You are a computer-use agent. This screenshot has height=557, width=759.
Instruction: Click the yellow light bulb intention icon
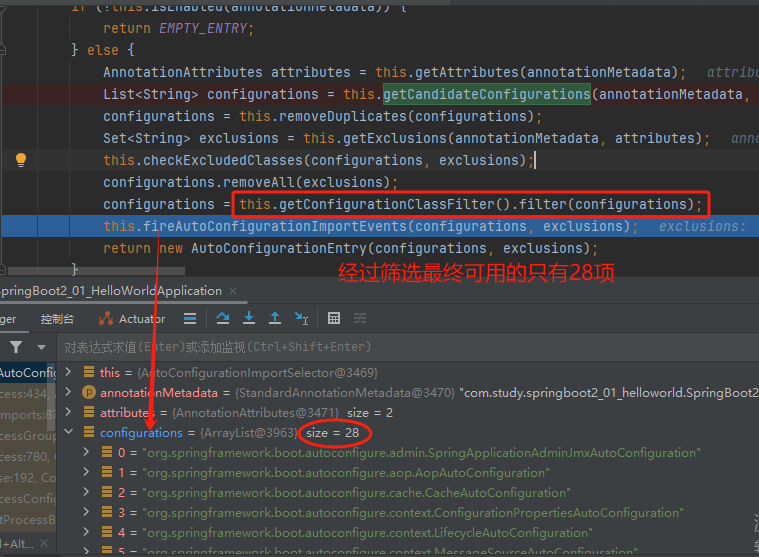(21, 160)
